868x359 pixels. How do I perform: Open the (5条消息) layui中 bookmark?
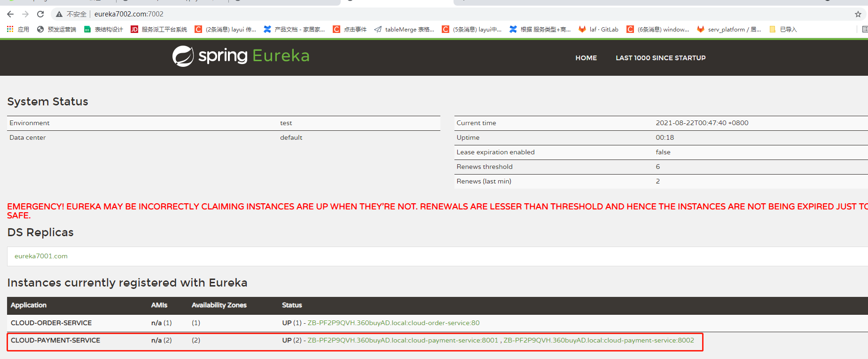coord(472,29)
